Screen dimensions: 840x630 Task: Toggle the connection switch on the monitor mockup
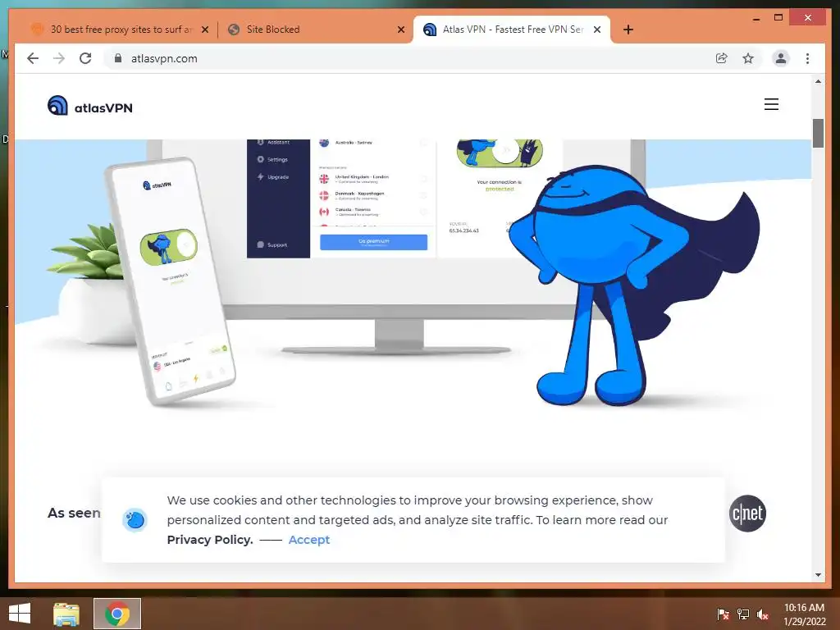[x=500, y=153]
